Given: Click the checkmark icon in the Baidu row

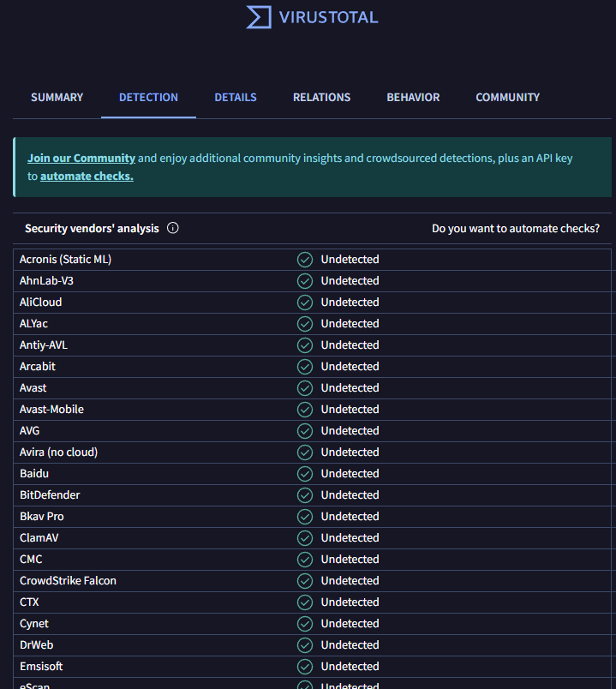Looking at the screenshot, I should [305, 474].
